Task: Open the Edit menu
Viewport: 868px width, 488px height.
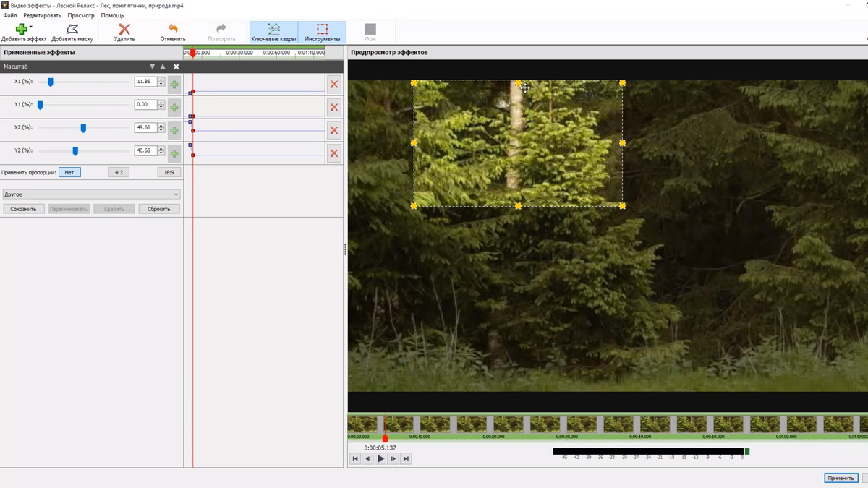Action: point(42,15)
